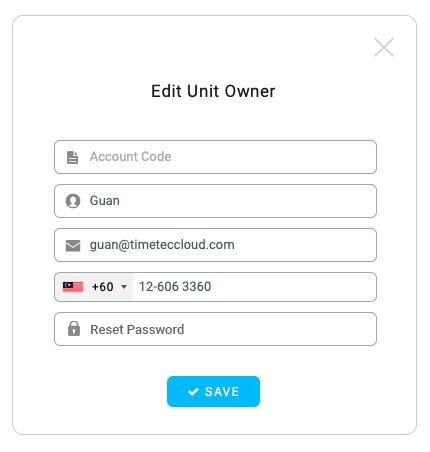
Task: Click the Malaysia flag icon
Action: pyautogui.click(x=73, y=287)
